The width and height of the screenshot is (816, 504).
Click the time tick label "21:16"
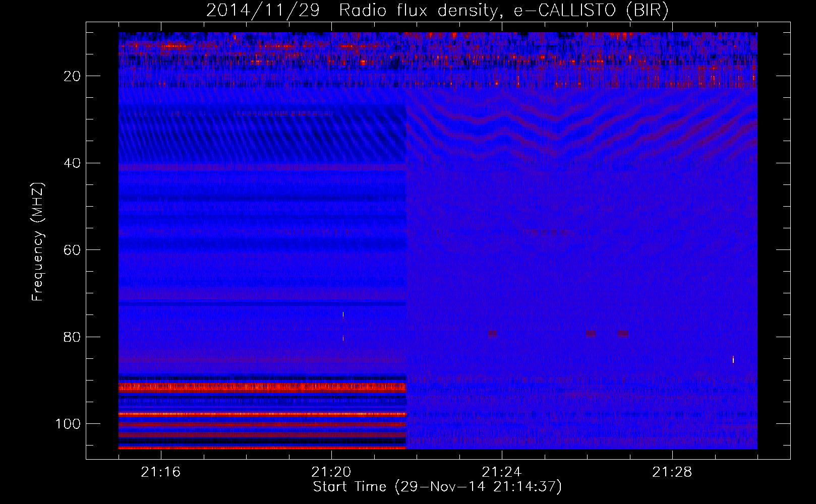(x=161, y=472)
